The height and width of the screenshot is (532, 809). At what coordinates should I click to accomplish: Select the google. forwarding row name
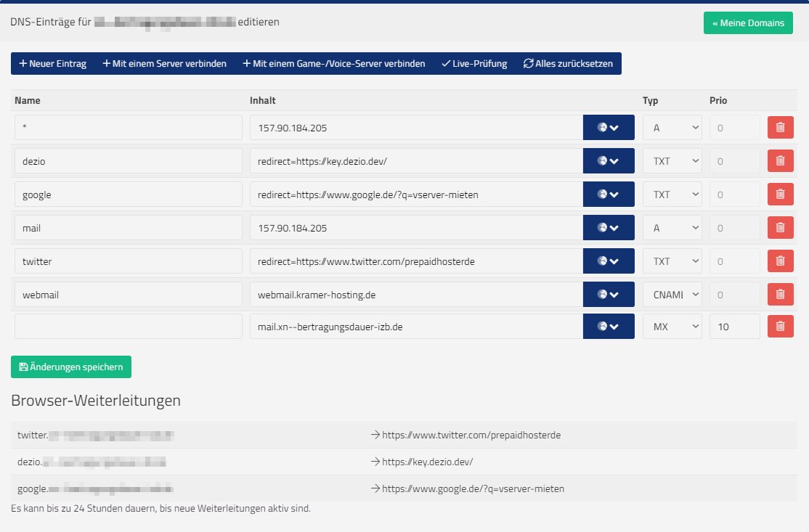(95, 488)
